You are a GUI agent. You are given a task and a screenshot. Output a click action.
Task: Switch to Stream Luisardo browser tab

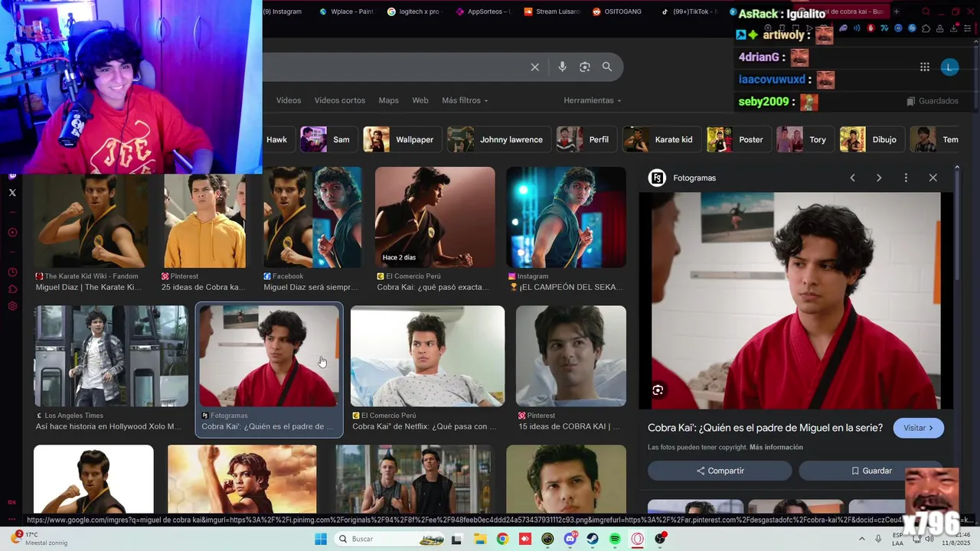coord(551,11)
